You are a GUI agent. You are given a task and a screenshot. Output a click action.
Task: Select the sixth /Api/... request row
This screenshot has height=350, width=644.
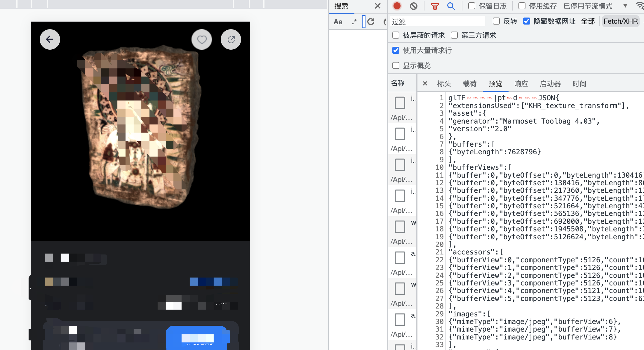(x=402, y=262)
